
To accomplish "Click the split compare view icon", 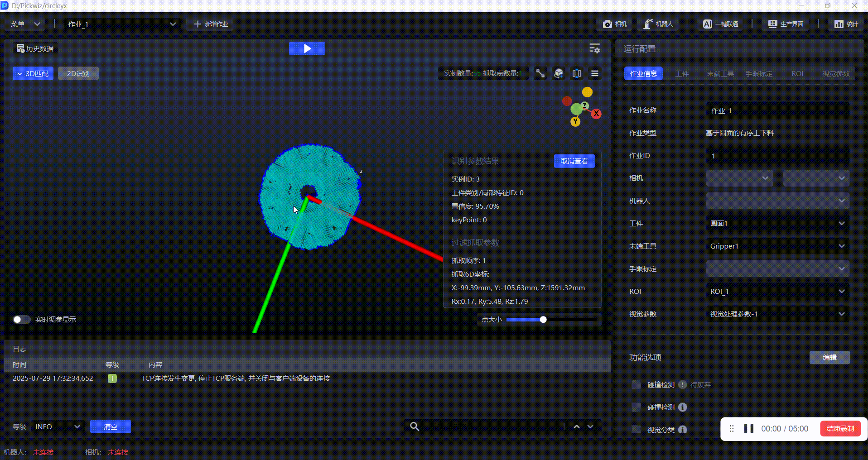I will tap(577, 73).
